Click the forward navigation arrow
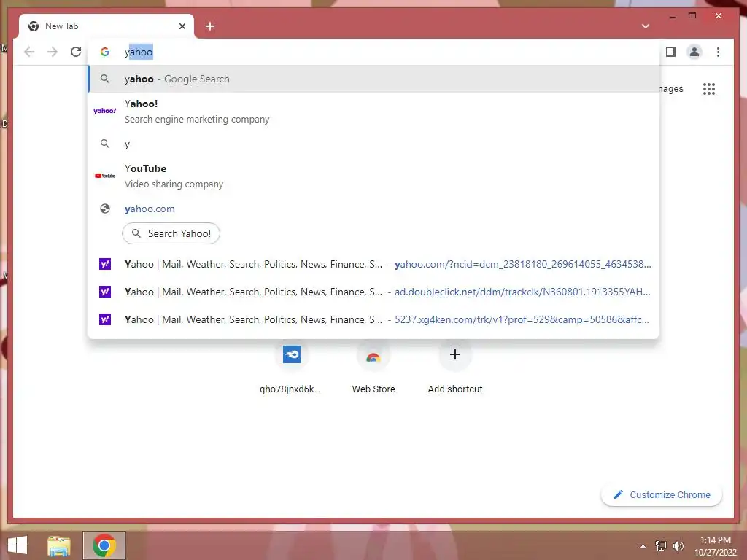The height and width of the screenshot is (560, 747). pyautogui.click(x=53, y=52)
